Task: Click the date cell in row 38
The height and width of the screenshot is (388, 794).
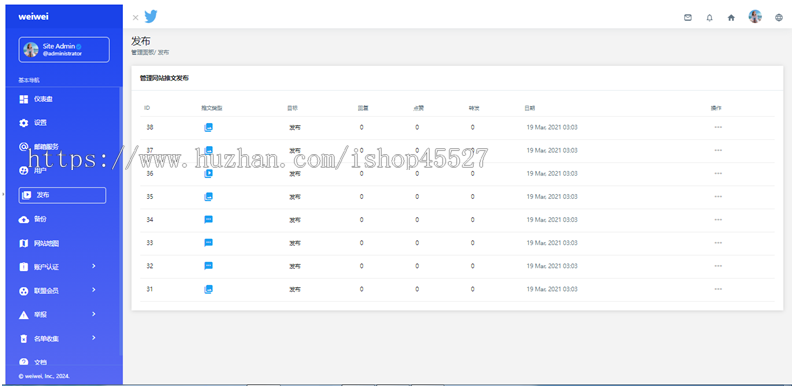Action: coord(552,127)
